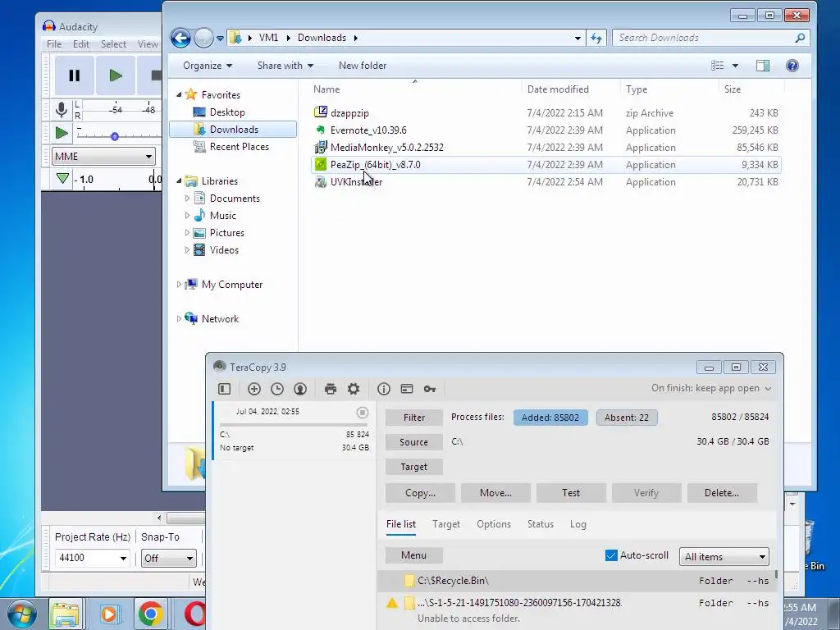
Task: Open Audacity Edit menu
Action: pyautogui.click(x=81, y=44)
